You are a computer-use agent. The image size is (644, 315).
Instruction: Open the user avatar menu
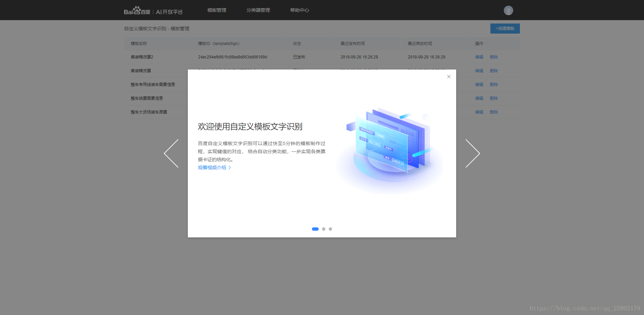click(508, 10)
